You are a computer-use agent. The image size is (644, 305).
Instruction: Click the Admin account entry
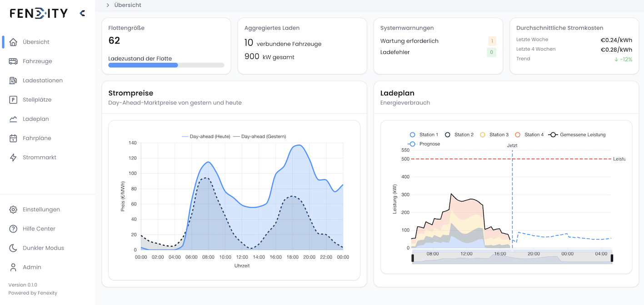click(x=32, y=267)
